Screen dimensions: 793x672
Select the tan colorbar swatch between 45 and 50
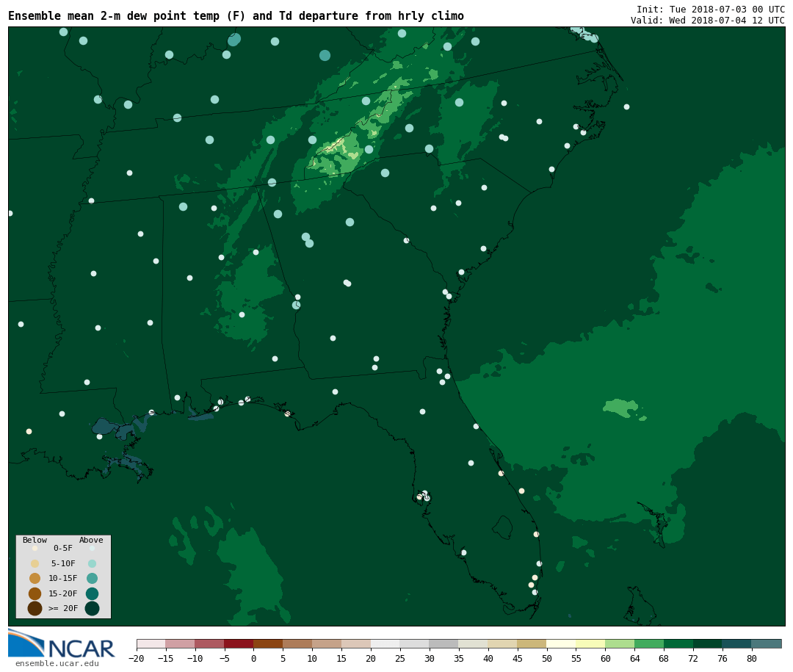click(532, 644)
